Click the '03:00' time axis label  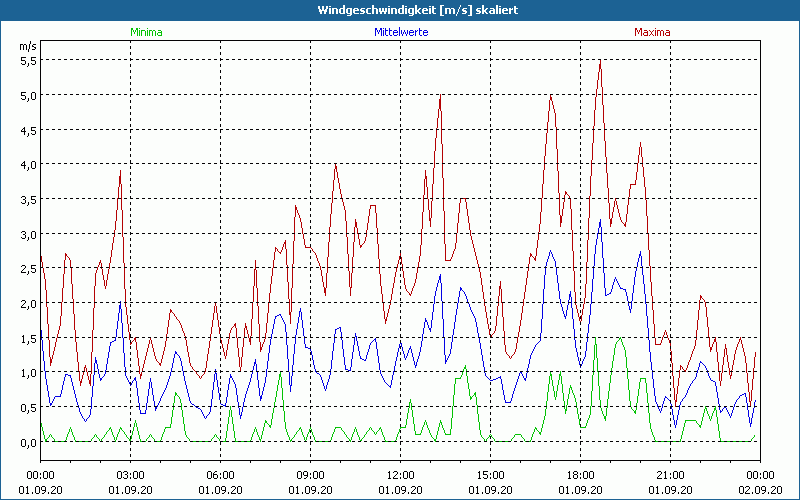(x=131, y=476)
